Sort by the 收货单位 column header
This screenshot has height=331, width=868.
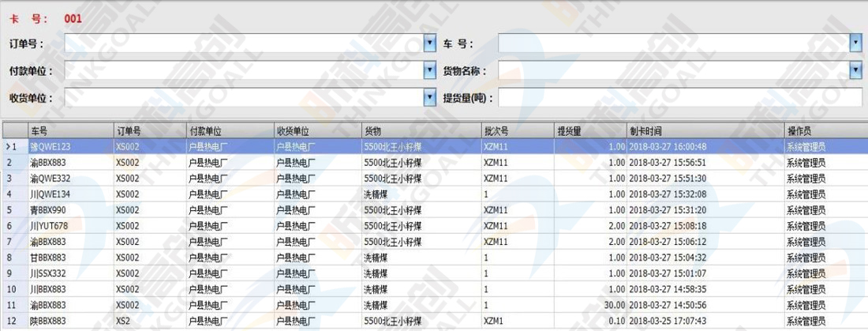[x=317, y=131]
